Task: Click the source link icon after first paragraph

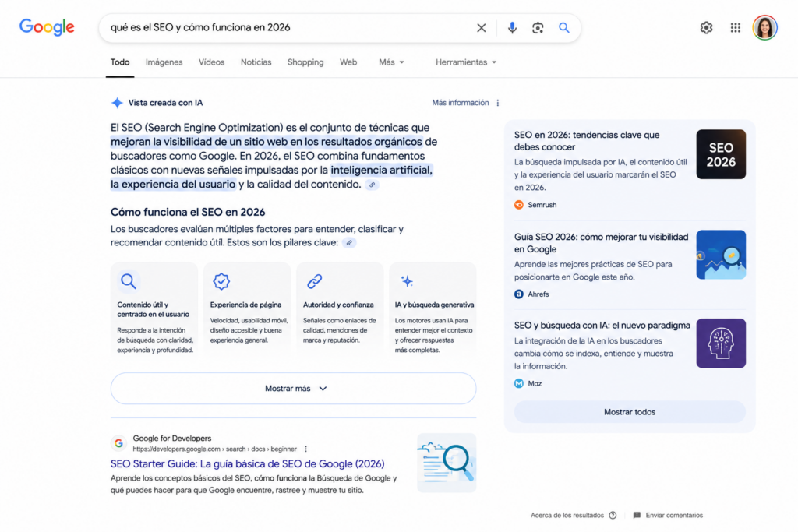Action: [372, 185]
